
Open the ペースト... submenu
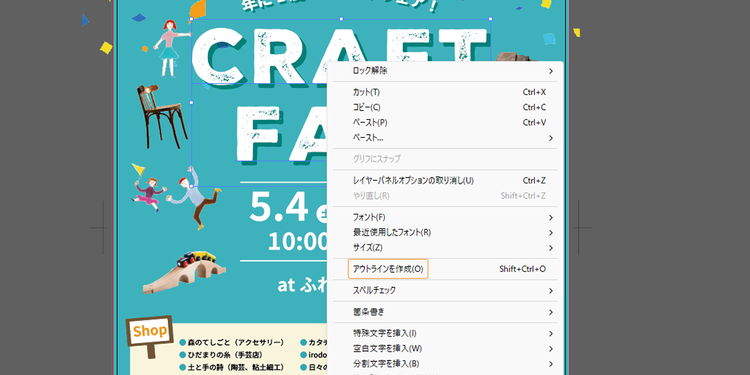point(445,138)
